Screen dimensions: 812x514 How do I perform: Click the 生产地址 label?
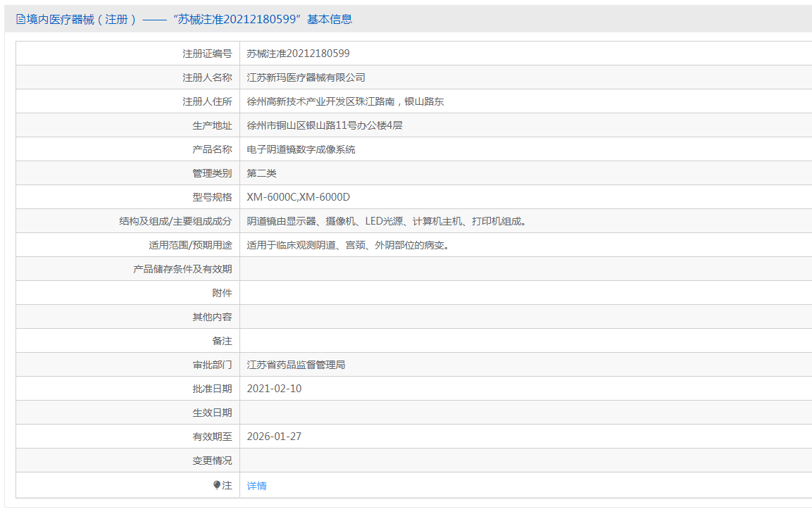coord(212,125)
